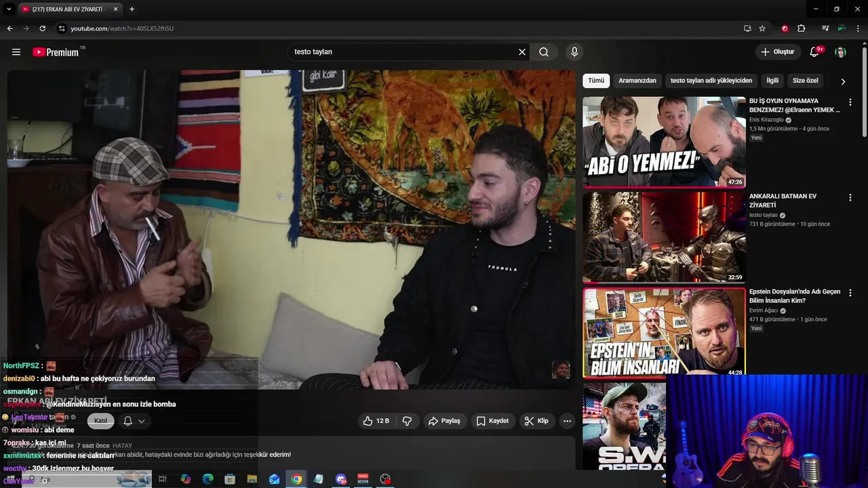Viewport: 868px width, 488px height.
Task: Open the options menu for the Epstein Dosyaları video
Action: coord(850,293)
